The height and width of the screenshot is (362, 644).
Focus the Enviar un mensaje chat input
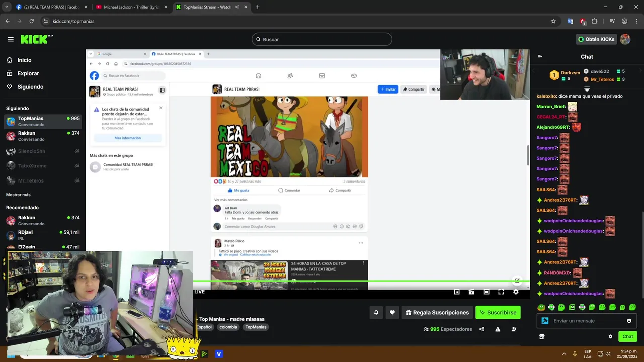(x=587, y=321)
